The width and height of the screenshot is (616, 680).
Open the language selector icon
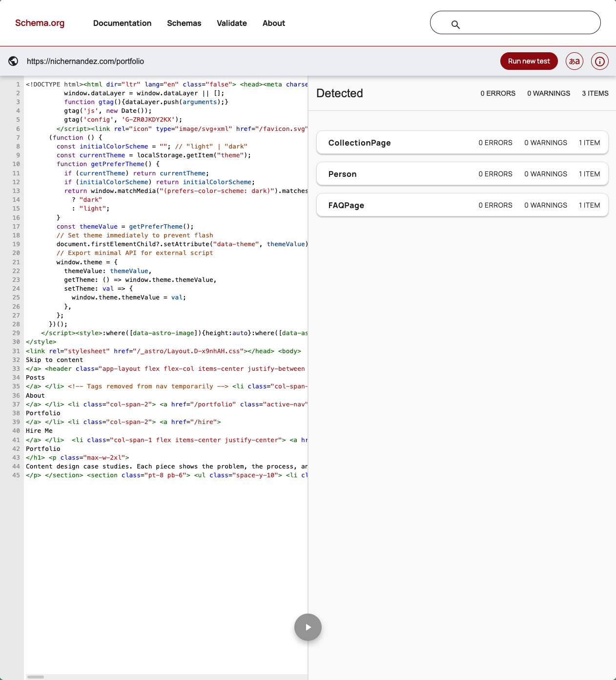575,61
